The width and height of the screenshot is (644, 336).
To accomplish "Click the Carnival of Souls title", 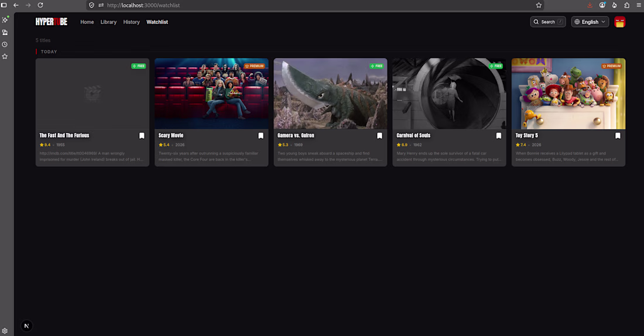I will click(x=413, y=135).
